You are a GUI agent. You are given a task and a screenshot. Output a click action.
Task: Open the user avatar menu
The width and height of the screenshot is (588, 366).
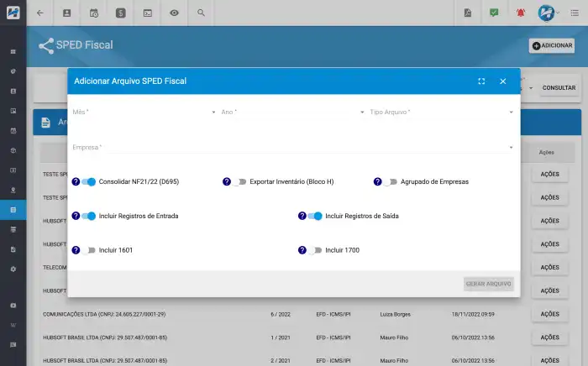547,13
